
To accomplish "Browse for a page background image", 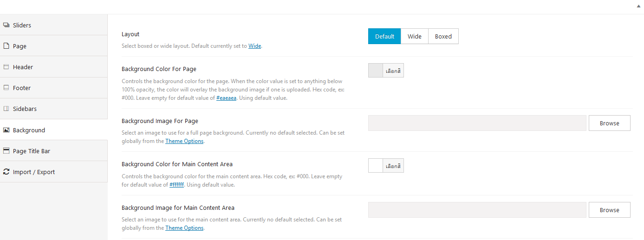I will (x=610, y=123).
